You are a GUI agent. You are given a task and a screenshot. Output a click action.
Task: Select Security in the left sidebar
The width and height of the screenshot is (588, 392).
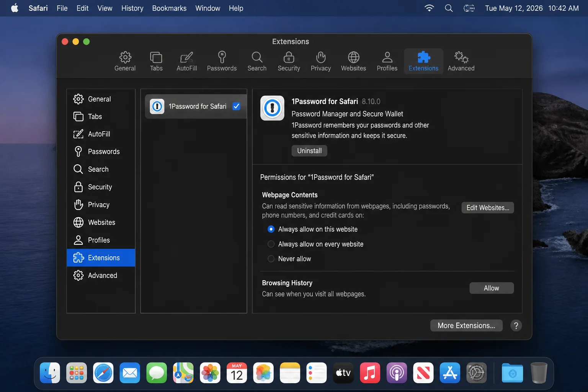[101, 187]
